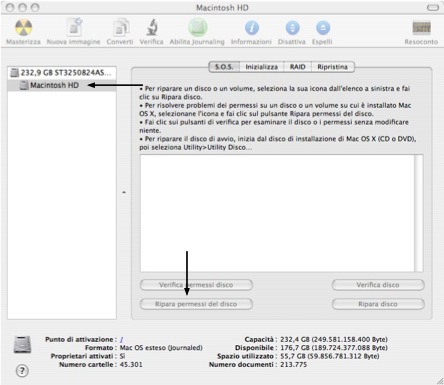The height and width of the screenshot is (385, 444).
Task: Switch to the S.O.S. tab
Action: coord(224,67)
